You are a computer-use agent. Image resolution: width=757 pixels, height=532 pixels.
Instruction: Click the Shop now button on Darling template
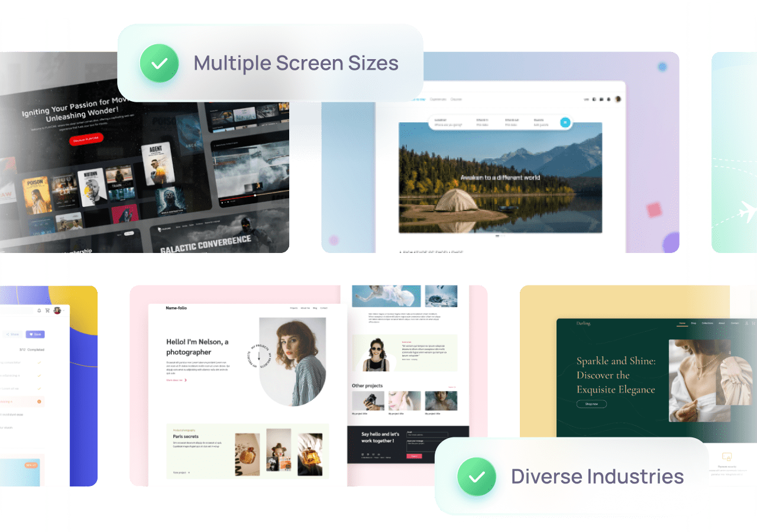[x=591, y=404]
